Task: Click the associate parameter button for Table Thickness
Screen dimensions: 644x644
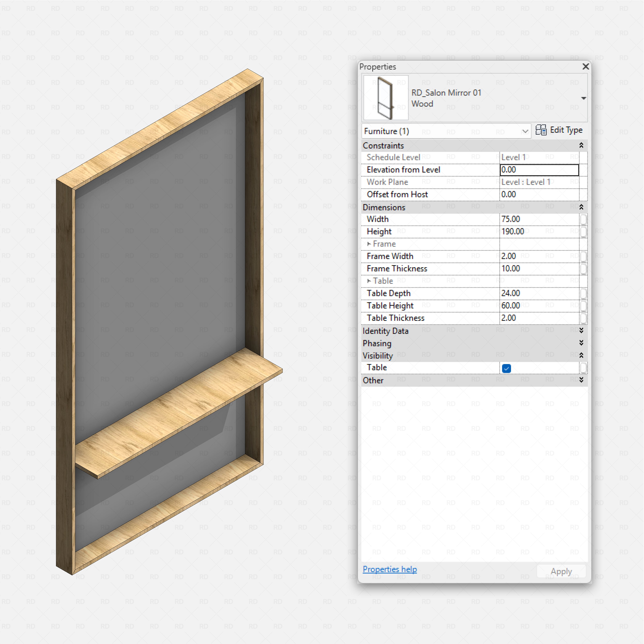Action: coord(583,318)
